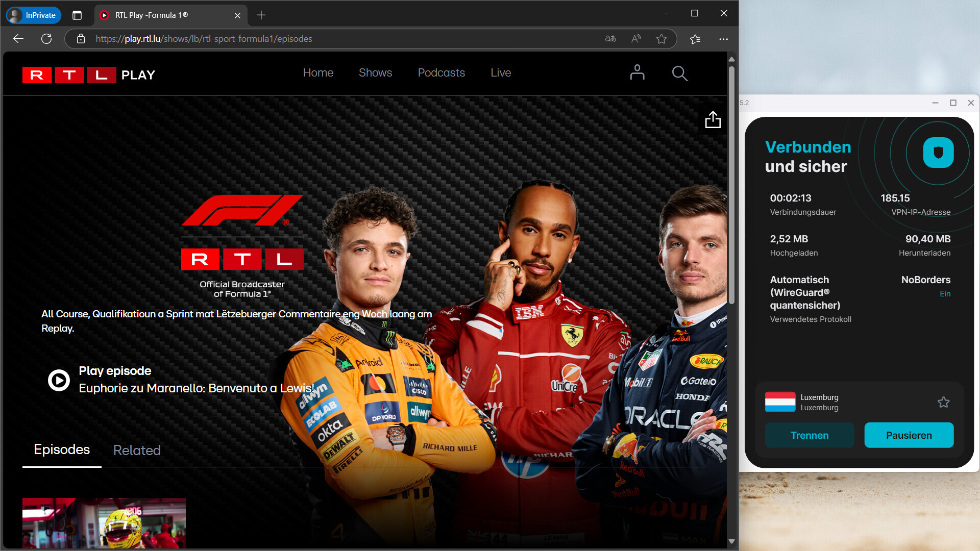Click the Trennen button
980x551 pixels.
(x=809, y=435)
